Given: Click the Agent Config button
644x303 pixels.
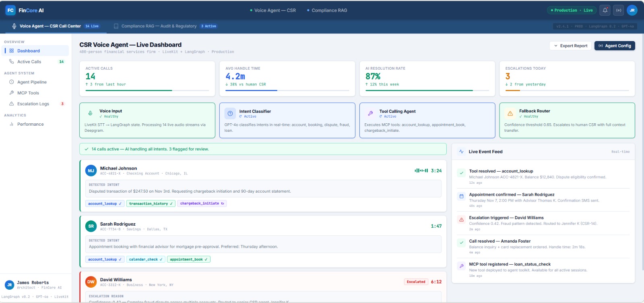Looking at the screenshot, I should (615, 46).
